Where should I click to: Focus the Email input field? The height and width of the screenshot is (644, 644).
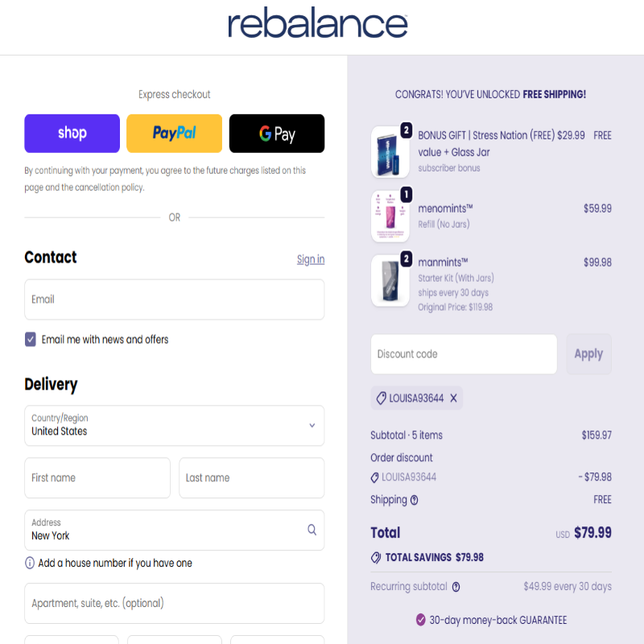174,299
